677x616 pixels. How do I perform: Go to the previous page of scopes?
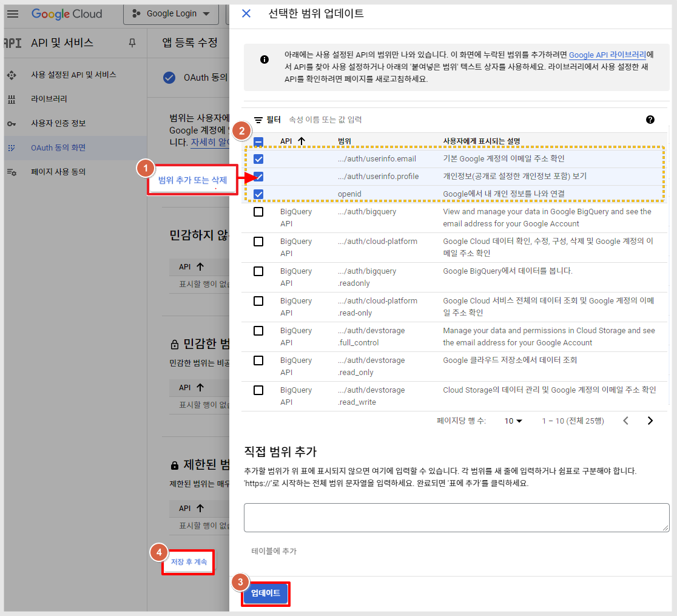coord(625,421)
